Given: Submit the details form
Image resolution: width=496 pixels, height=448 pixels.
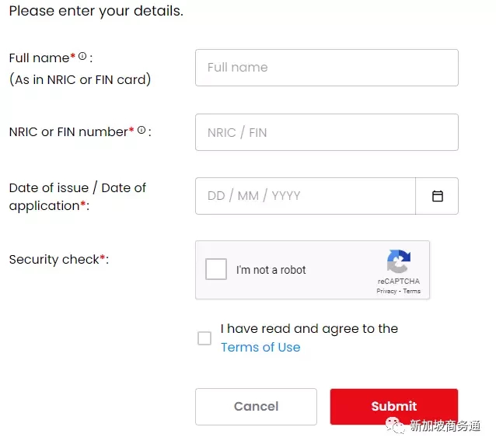Looking at the screenshot, I should pyautogui.click(x=394, y=407).
